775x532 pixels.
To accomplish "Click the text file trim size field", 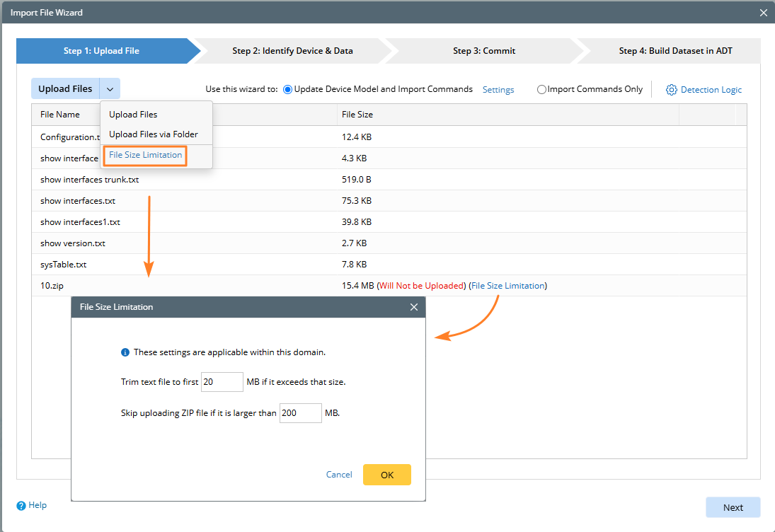I will (222, 382).
